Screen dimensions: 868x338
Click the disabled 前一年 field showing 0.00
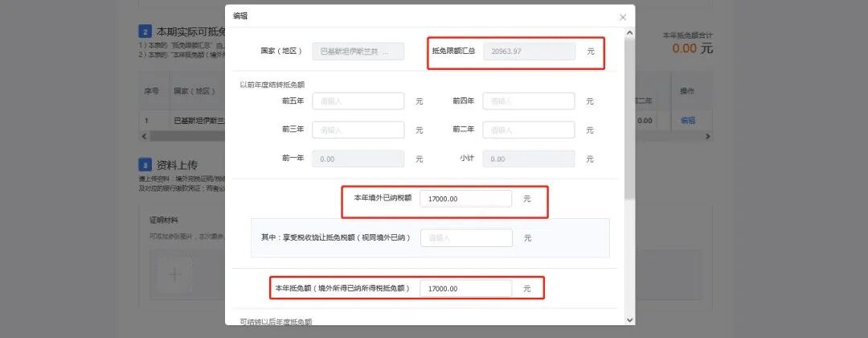coord(358,159)
